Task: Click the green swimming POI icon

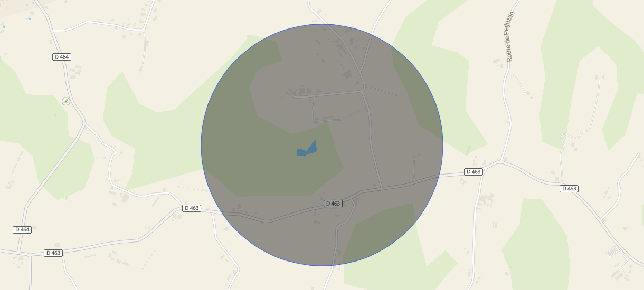Action: (66, 101)
